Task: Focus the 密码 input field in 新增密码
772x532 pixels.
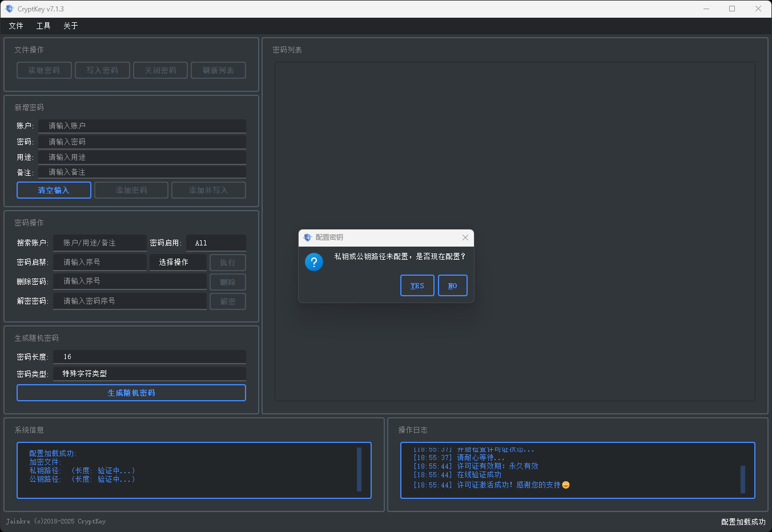Action: click(142, 142)
